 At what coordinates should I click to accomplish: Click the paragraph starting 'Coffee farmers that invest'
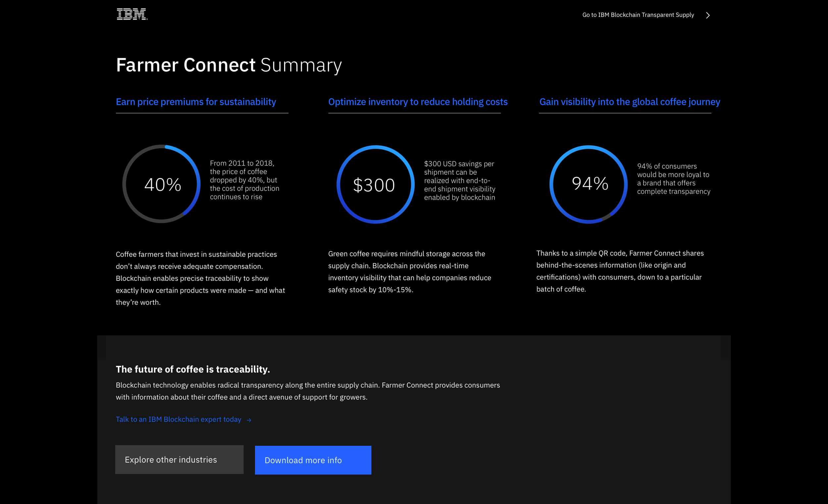[x=200, y=278]
